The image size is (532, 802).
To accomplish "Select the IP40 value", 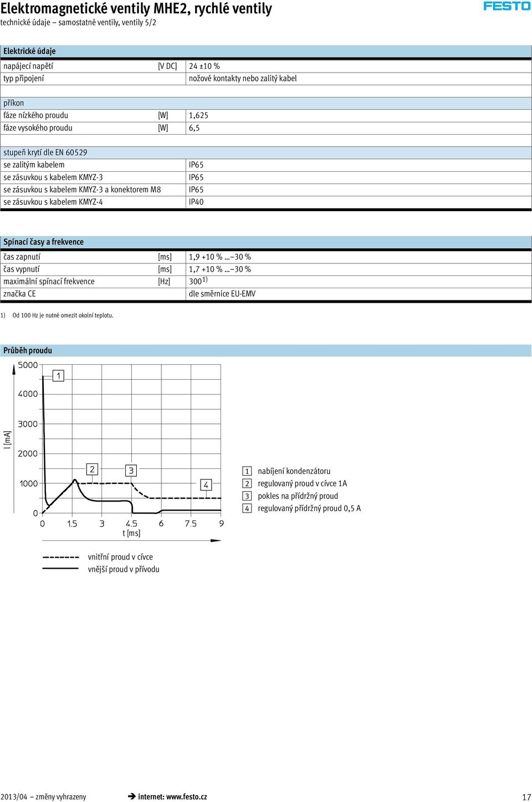I will pos(196,202).
